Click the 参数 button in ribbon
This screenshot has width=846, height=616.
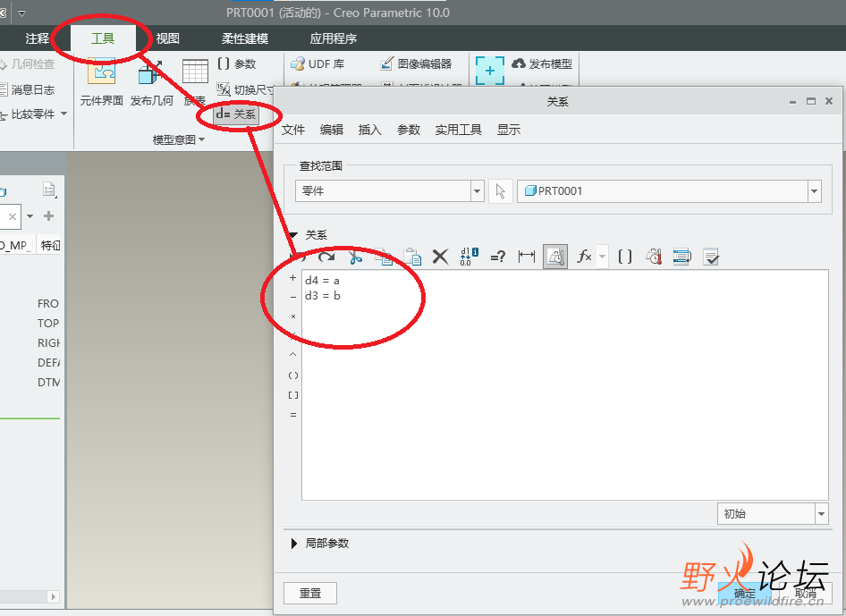237,64
